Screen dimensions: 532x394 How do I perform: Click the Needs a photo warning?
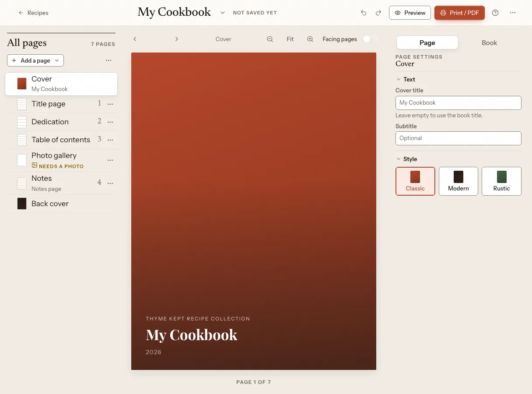click(x=58, y=166)
